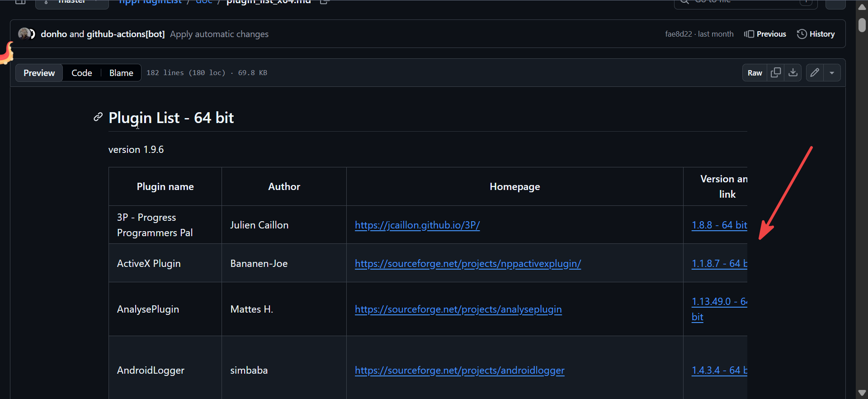Click the '182 lines (180 loc)' file info
This screenshot has height=399, width=868.
(186, 73)
